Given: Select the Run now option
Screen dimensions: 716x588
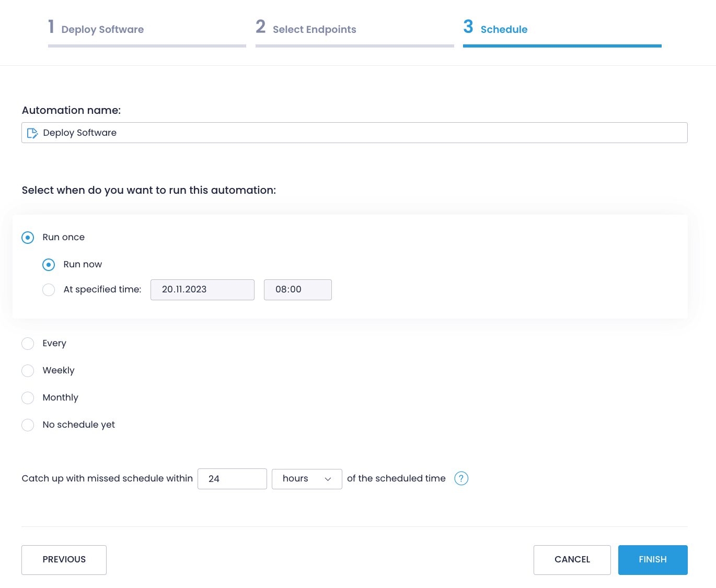Looking at the screenshot, I should pos(49,264).
